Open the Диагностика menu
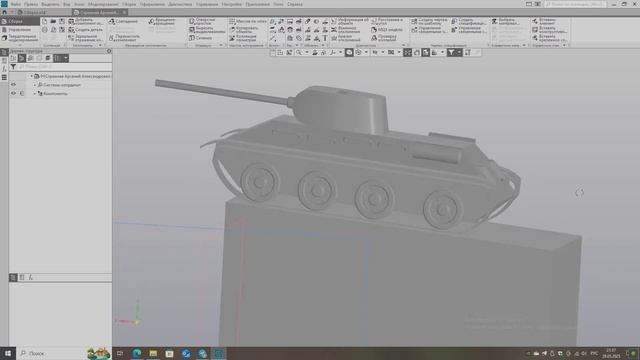The width and height of the screenshot is (640, 360). tap(180, 4)
